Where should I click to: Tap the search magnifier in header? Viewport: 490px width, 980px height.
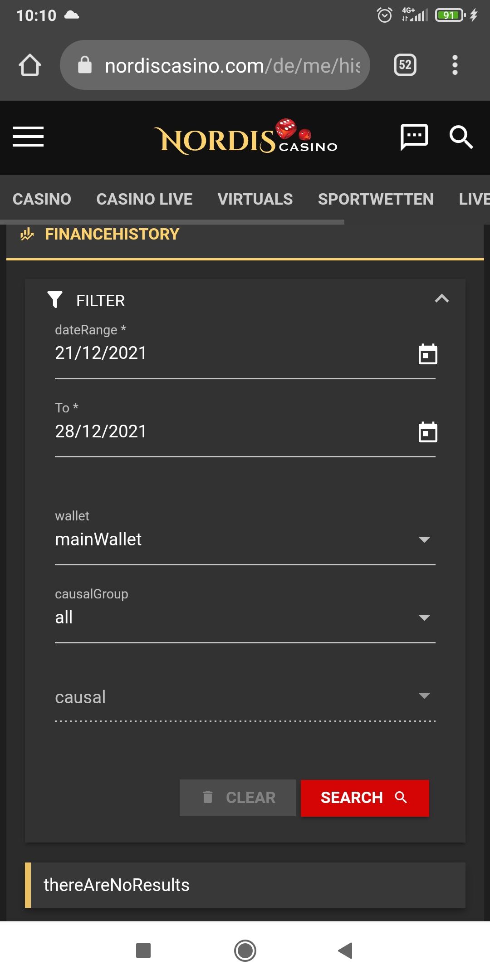click(461, 137)
